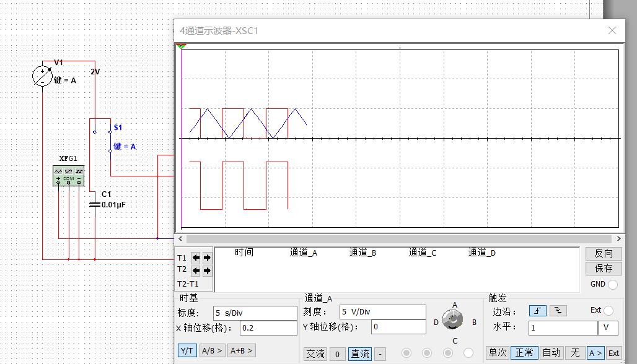The width and height of the screenshot is (637, 364).
Task: Select rightmost unfilled channel radio button
Action: [x=468, y=353]
